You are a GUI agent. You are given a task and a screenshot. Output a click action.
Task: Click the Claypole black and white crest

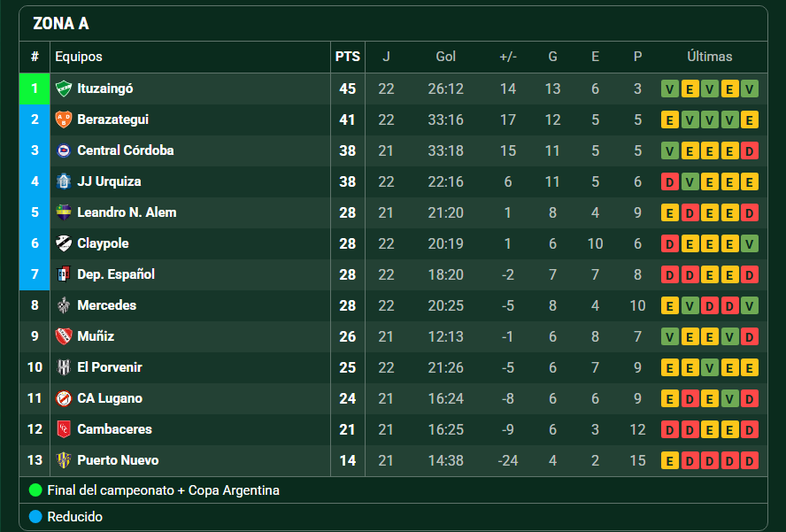tap(64, 243)
